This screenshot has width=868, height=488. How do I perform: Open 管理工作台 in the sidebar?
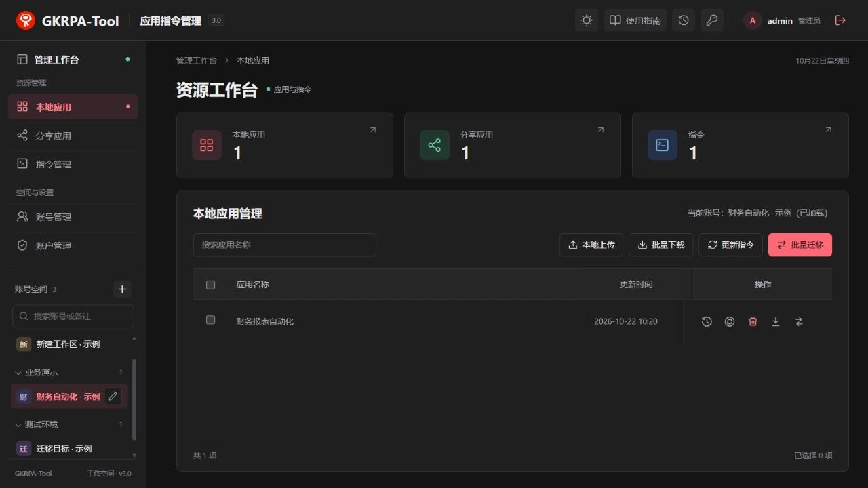click(x=73, y=60)
